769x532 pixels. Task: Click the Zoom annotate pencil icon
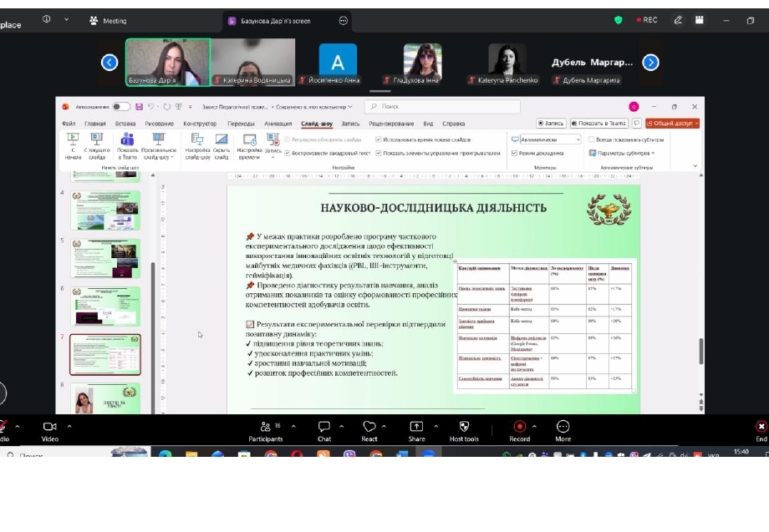click(678, 20)
